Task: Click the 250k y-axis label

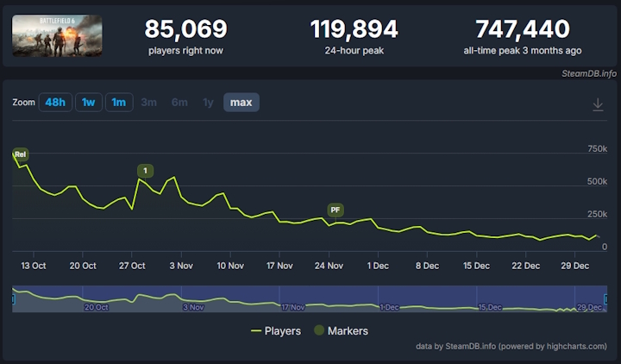Action: click(x=597, y=214)
